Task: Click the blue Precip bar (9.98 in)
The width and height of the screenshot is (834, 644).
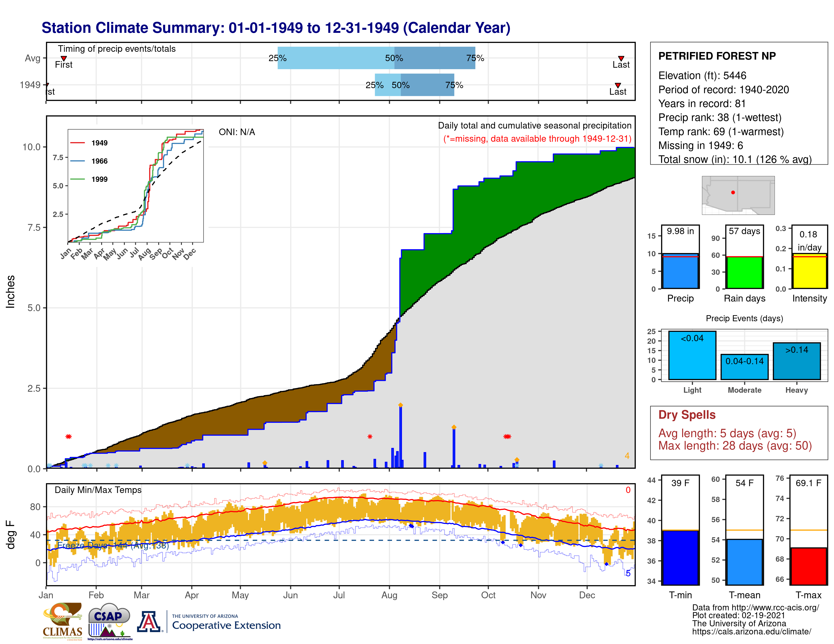Action: (x=680, y=271)
